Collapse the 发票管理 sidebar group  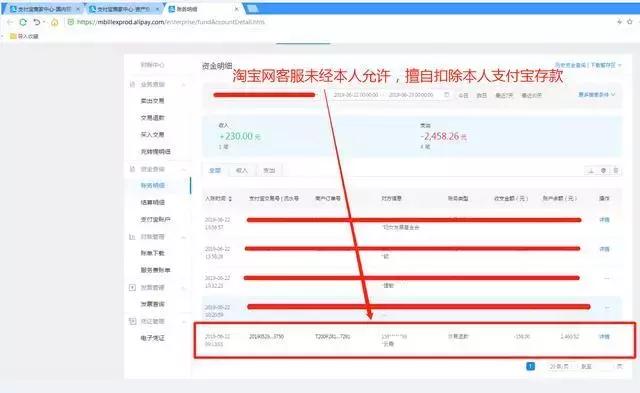point(184,288)
